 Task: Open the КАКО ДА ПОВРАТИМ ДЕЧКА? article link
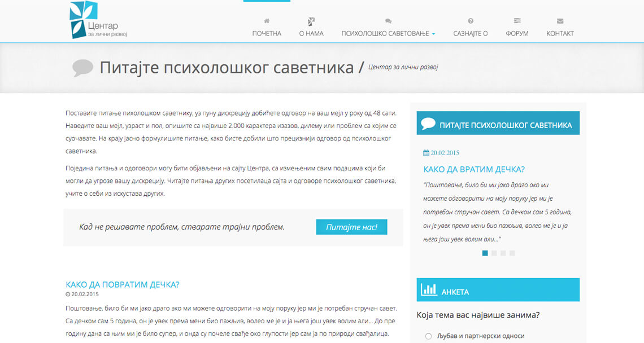(123, 285)
